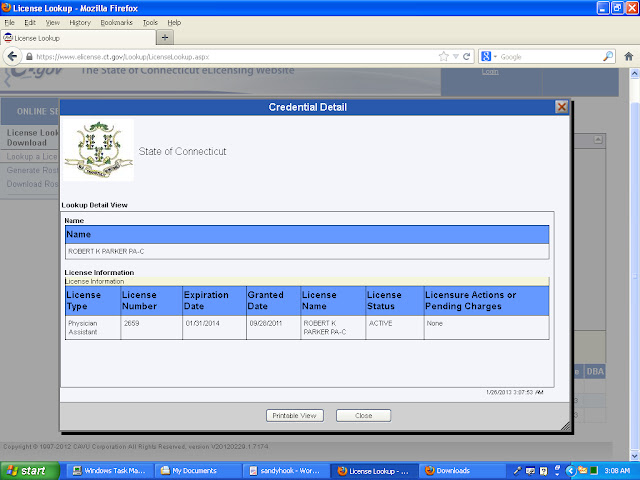Select the License Lookup browser tab
This screenshot has height=480, width=640.
78,38
